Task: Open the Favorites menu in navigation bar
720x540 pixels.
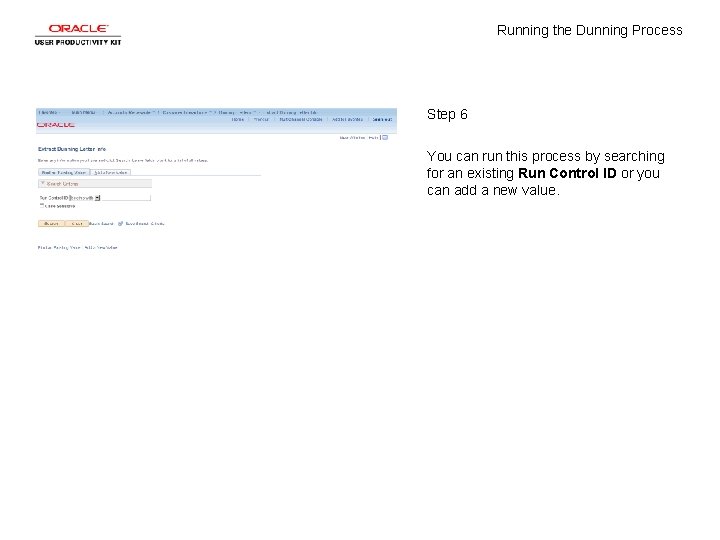Action: click(48, 112)
